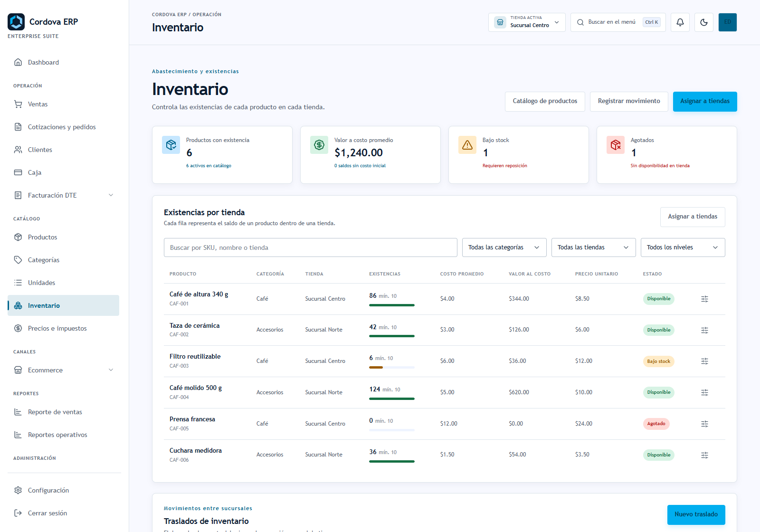This screenshot has width=760, height=532.
Task: Click the blue Asignar a tiendas button
Action: 705,102
